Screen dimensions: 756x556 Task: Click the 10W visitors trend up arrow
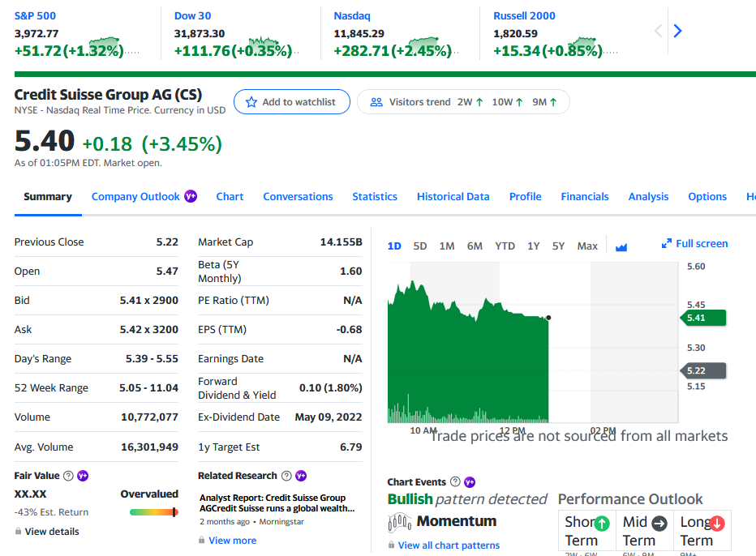[x=519, y=102]
